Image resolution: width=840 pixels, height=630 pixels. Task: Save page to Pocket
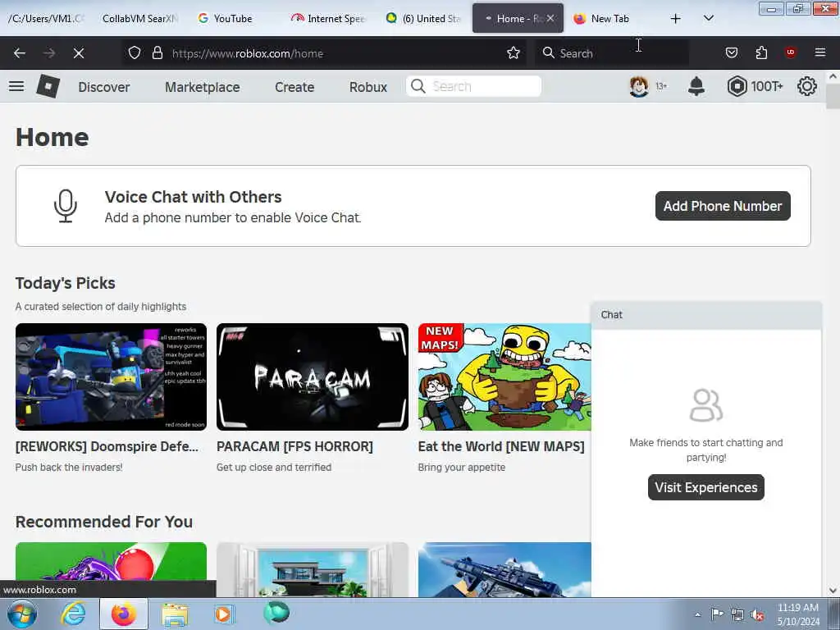click(731, 53)
